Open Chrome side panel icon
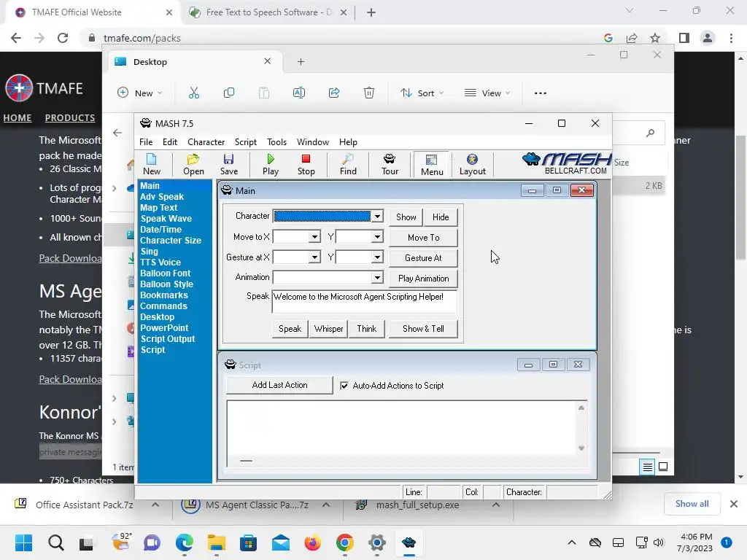 point(684,38)
